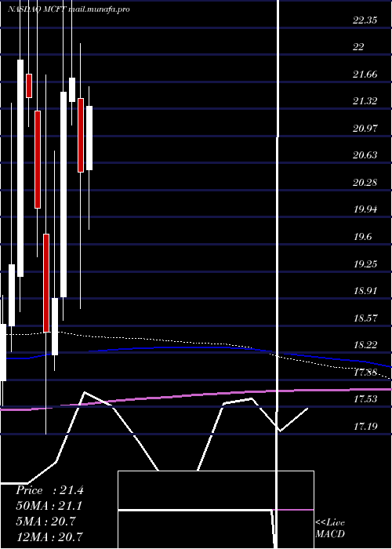Click the Price : 21.4 readout
The height and width of the screenshot is (549, 392).
pyautogui.click(x=49, y=490)
